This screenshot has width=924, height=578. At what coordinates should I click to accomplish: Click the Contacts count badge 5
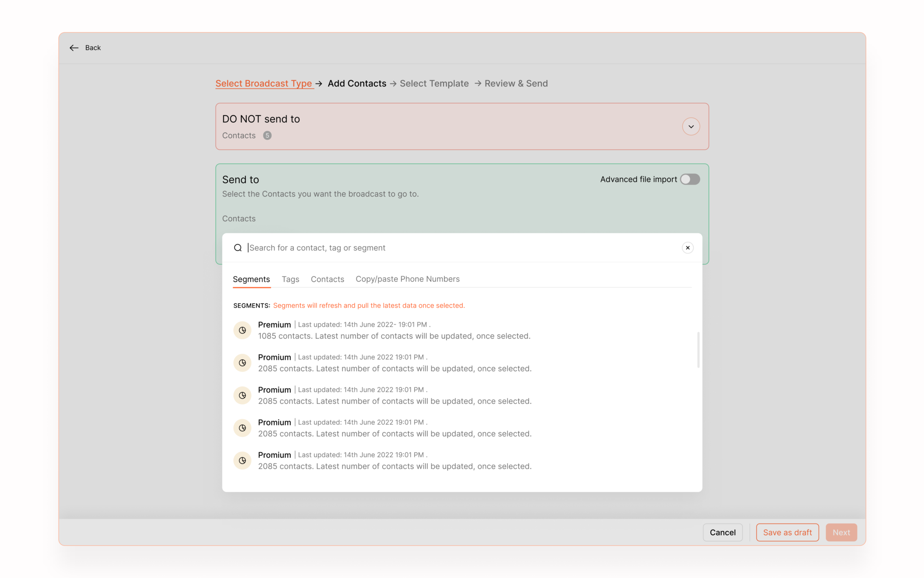pos(267,135)
